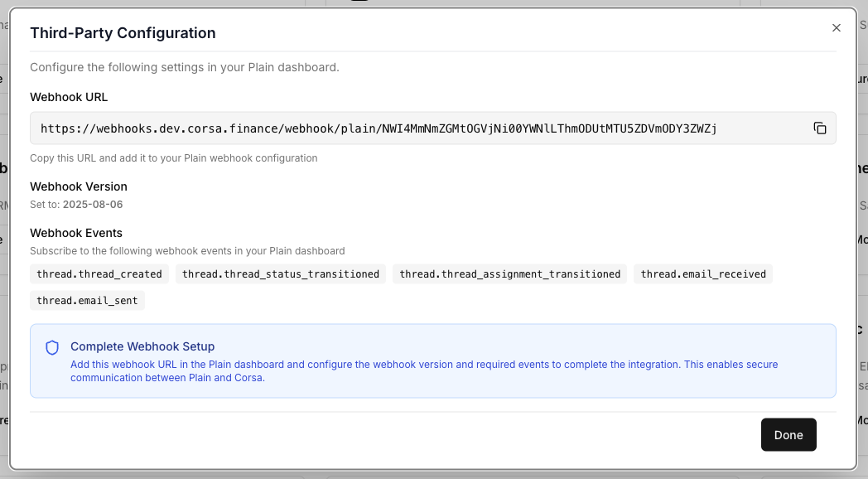Click the shield icon in setup notice
The width and height of the screenshot is (868, 479).
52,348
